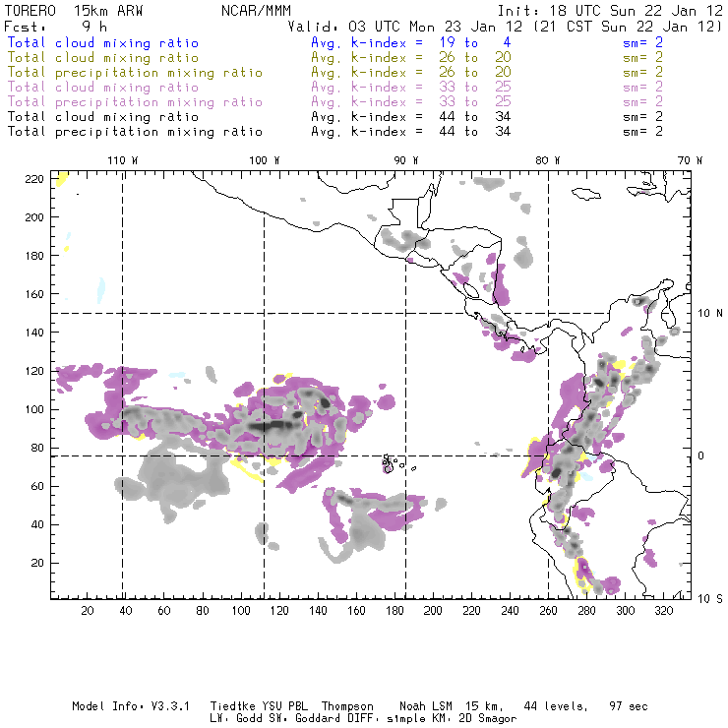Click the "70 W" longitude label

pyautogui.click(x=690, y=160)
